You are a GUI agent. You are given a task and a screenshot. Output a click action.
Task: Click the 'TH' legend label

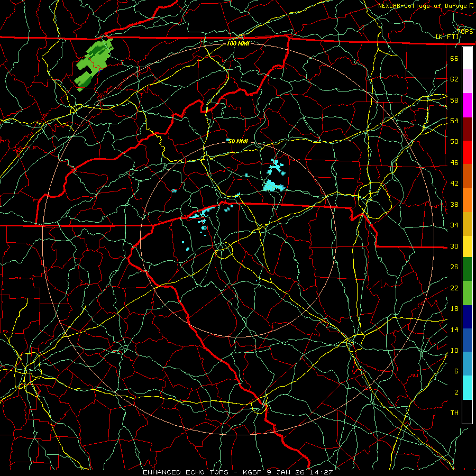(x=454, y=413)
